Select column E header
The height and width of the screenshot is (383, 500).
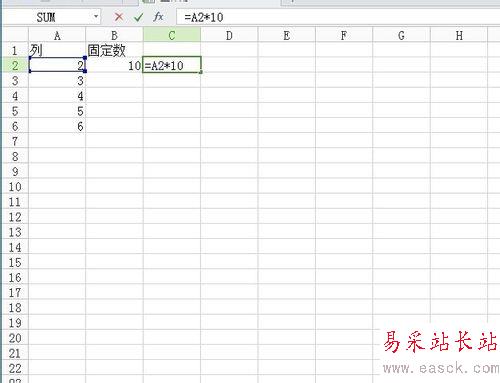coord(287,35)
